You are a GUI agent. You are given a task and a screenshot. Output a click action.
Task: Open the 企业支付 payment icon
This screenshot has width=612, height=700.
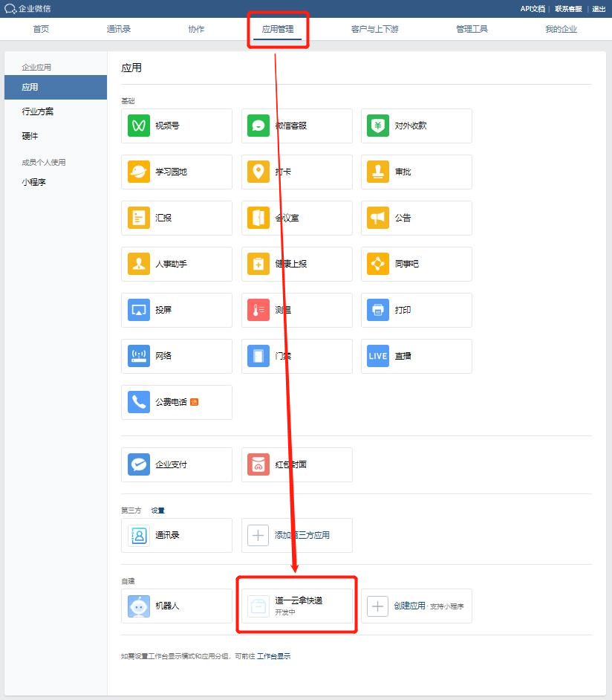tap(139, 464)
